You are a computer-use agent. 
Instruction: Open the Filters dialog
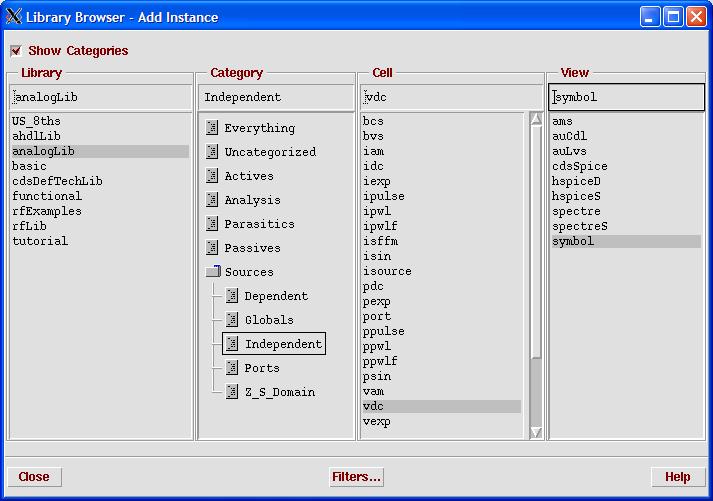357,477
